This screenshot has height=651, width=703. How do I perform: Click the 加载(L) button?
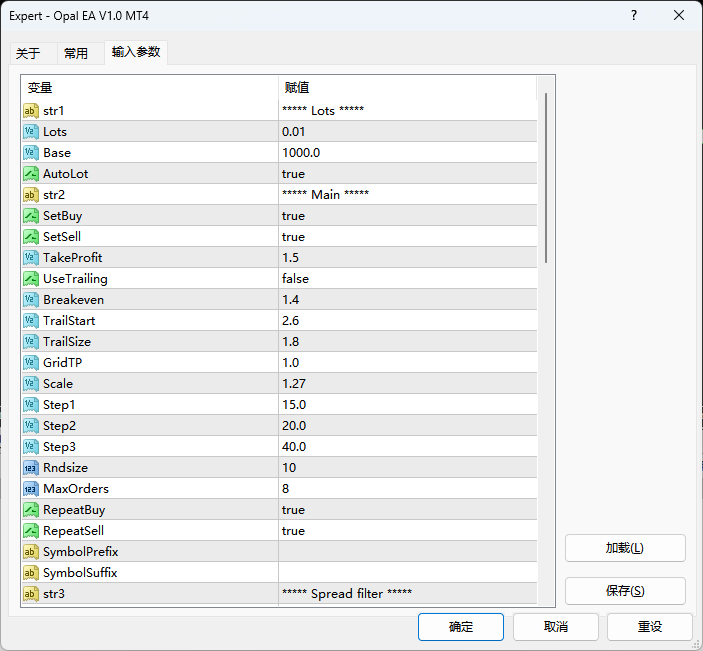625,548
